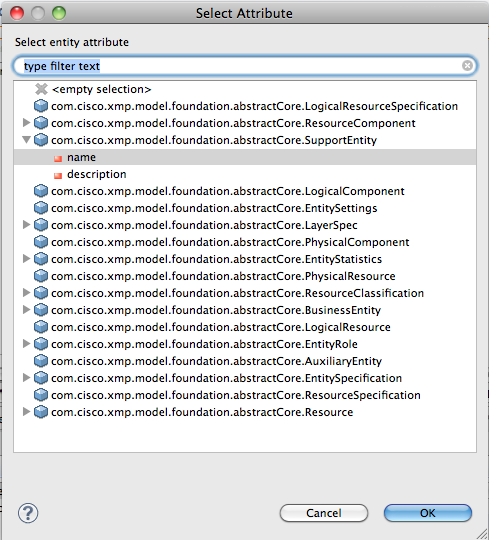The image size is (489, 540).
Task: Click the help question mark icon
Action: coord(28,513)
